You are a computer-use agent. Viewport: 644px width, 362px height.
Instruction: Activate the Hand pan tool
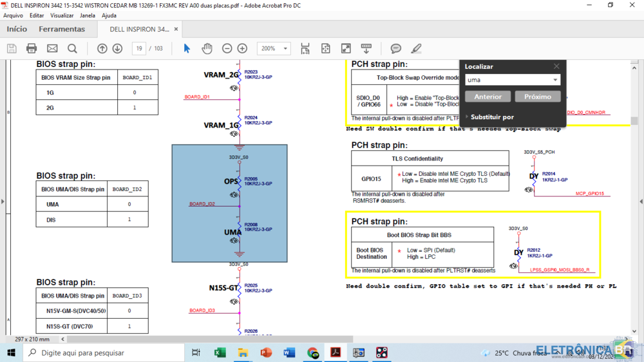point(207,48)
